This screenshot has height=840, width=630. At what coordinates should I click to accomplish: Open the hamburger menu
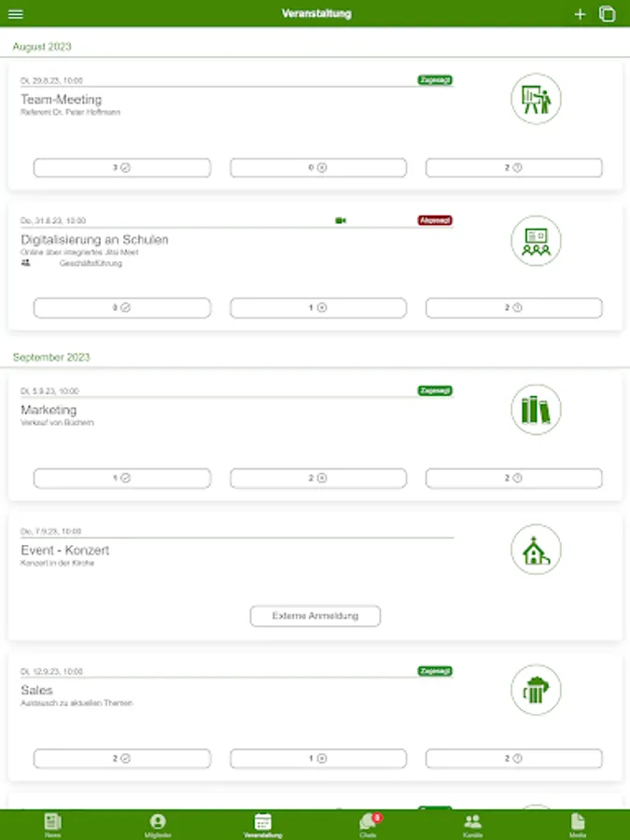click(16, 14)
